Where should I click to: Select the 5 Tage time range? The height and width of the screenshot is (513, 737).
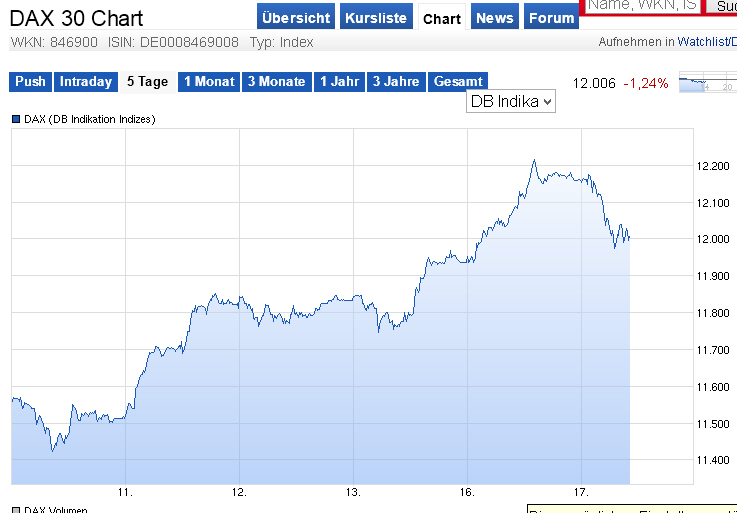pos(148,82)
